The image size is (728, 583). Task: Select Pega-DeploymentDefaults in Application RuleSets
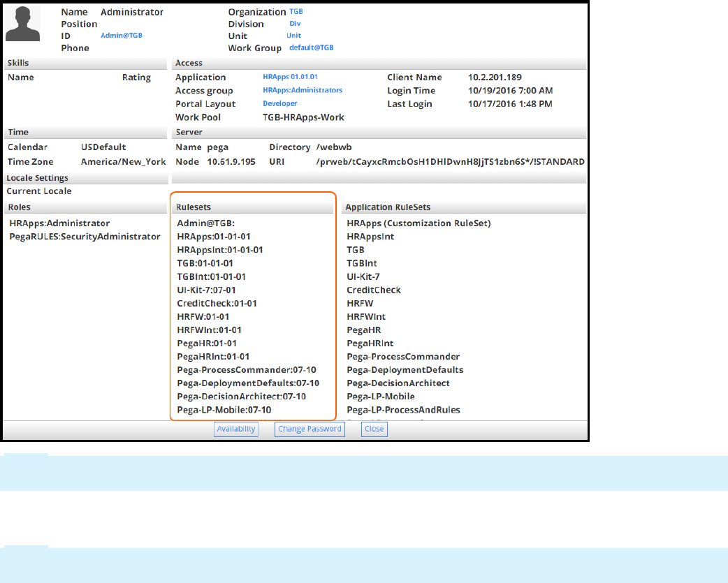click(405, 370)
